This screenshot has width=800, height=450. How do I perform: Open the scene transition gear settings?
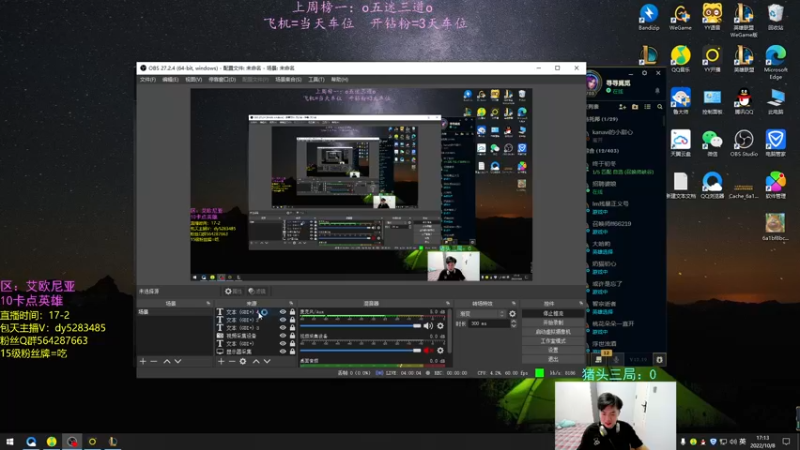click(512, 314)
